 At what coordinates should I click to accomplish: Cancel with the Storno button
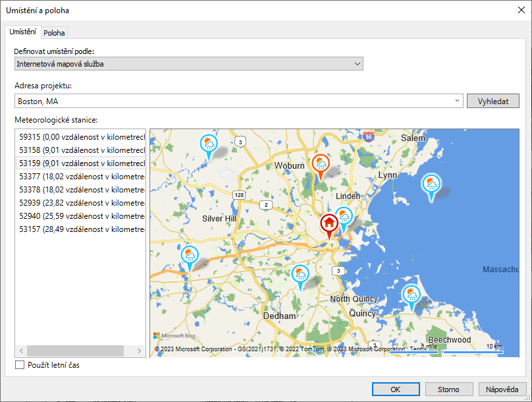pyautogui.click(x=449, y=389)
